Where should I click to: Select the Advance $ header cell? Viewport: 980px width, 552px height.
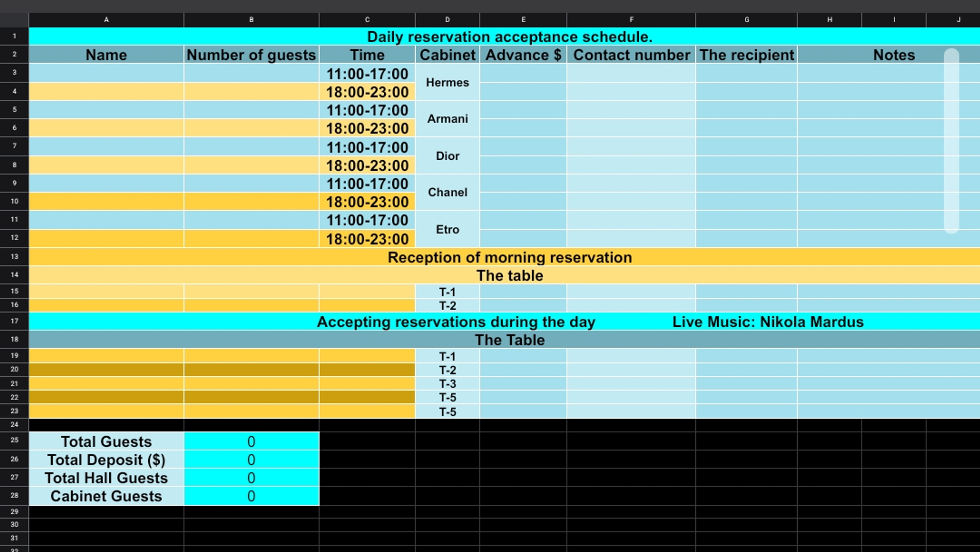[523, 55]
